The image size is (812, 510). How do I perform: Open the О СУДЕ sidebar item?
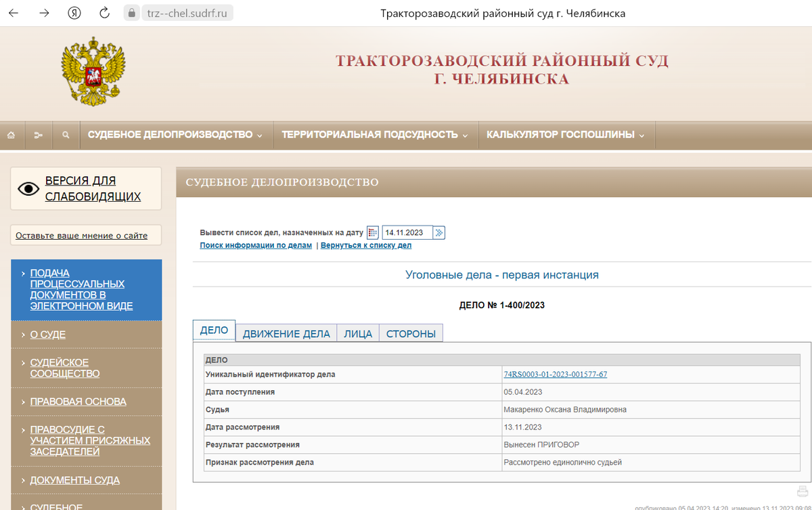point(48,335)
